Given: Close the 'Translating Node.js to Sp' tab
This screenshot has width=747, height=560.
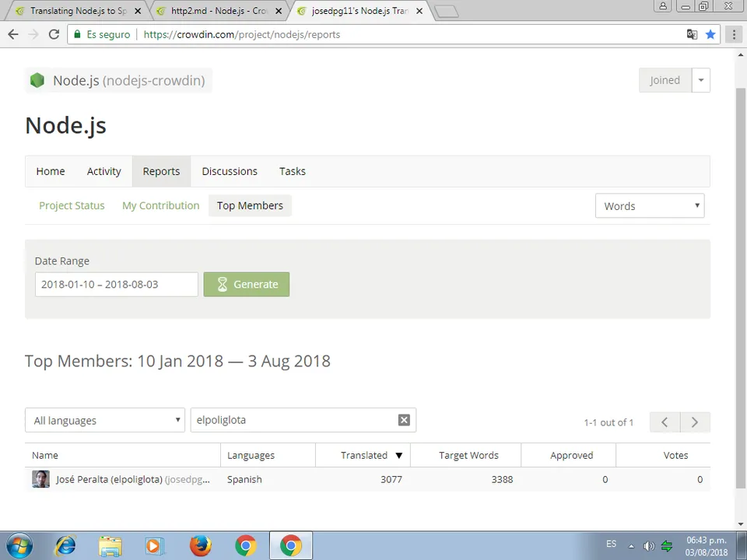Looking at the screenshot, I should tap(138, 10).
